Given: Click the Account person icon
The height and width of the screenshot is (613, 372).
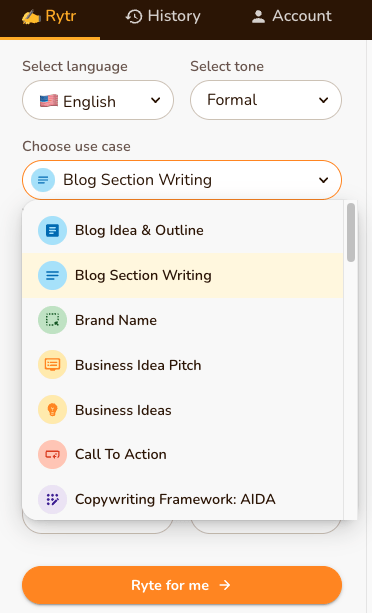Looking at the screenshot, I should [258, 16].
